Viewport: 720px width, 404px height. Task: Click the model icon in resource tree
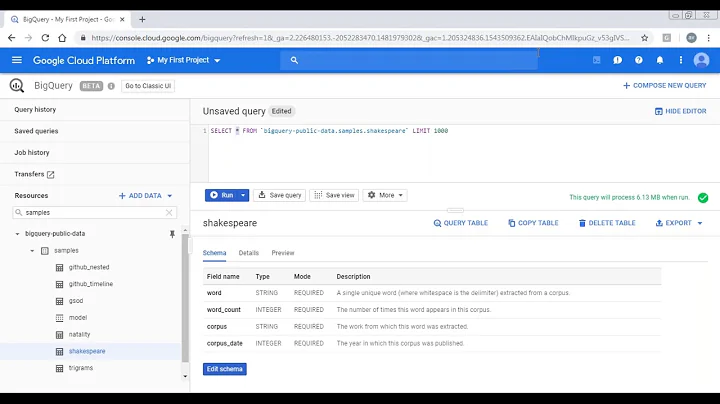coord(59,318)
